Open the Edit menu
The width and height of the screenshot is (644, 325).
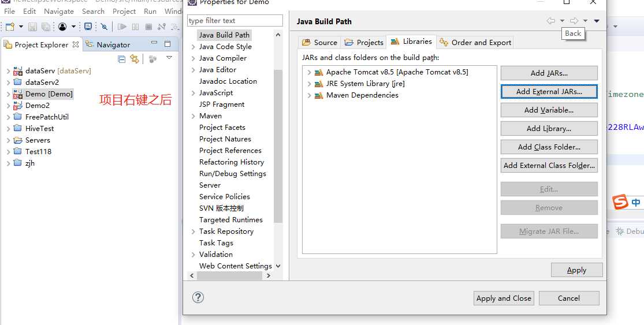click(x=29, y=11)
